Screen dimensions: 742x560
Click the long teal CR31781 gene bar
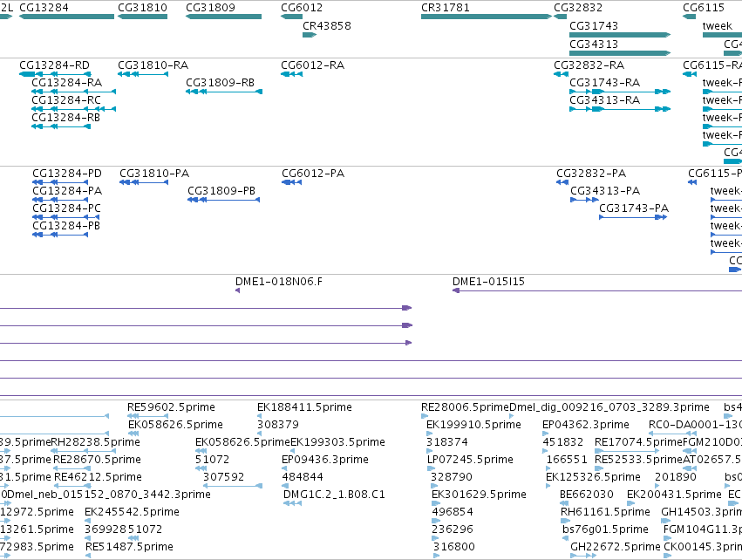(x=487, y=17)
